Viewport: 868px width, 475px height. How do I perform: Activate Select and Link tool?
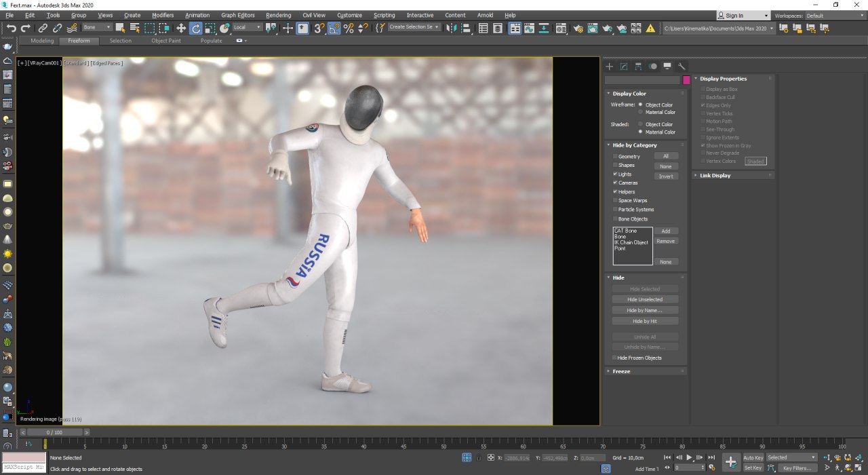43,28
